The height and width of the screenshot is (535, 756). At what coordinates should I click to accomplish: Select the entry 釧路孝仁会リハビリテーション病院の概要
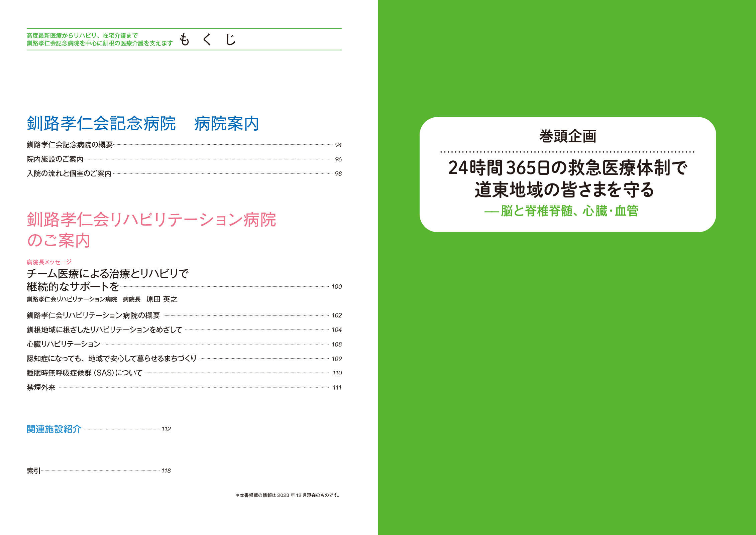[x=93, y=315]
